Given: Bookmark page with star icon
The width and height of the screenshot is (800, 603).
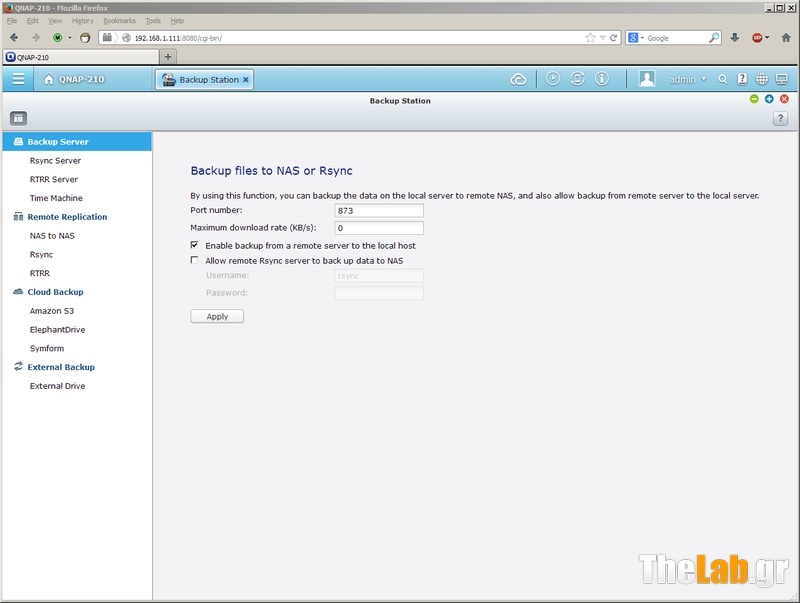Looking at the screenshot, I should point(590,38).
